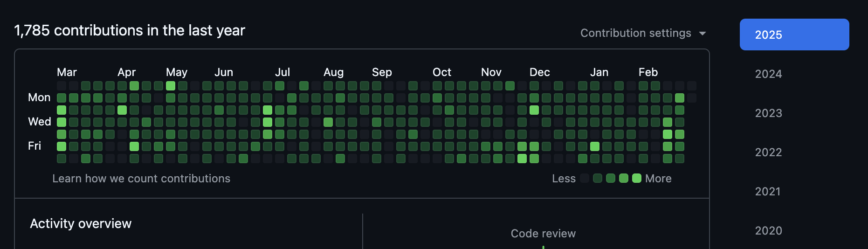Open the Contribution settings dropdown

tap(643, 33)
